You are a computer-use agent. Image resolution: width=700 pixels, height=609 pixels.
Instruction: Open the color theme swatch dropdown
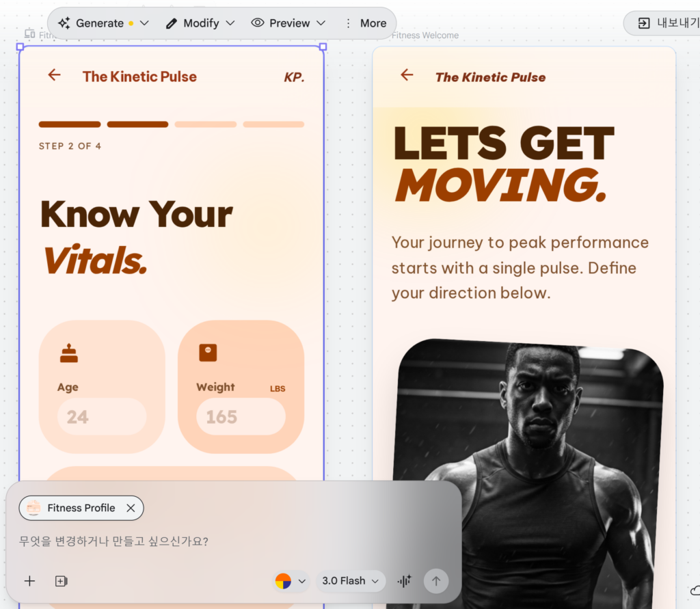click(x=291, y=581)
